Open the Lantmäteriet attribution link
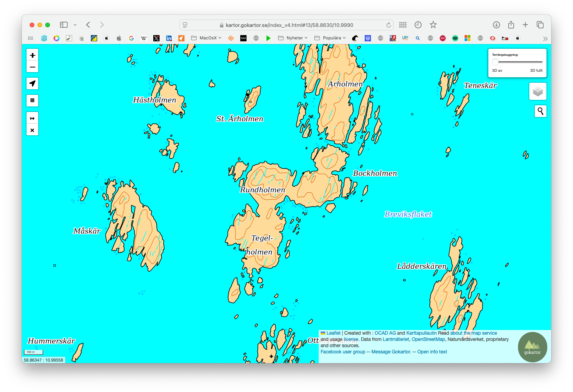The height and width of the screenshot is (392, 573). [396, 339]
